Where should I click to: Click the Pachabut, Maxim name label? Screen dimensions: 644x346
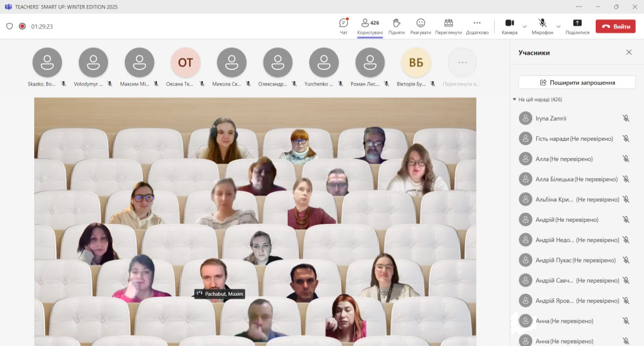point(220,294)
